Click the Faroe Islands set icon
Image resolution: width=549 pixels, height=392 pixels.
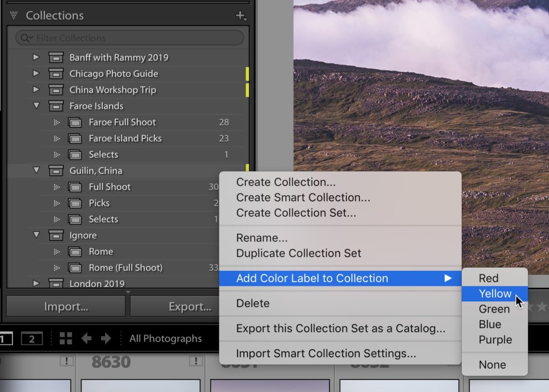point(56,106)
